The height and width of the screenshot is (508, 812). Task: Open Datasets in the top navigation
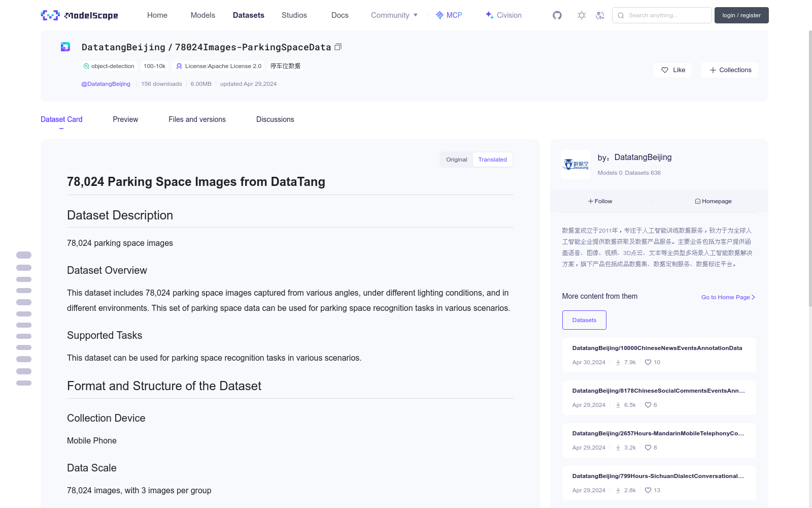(249, 15)
